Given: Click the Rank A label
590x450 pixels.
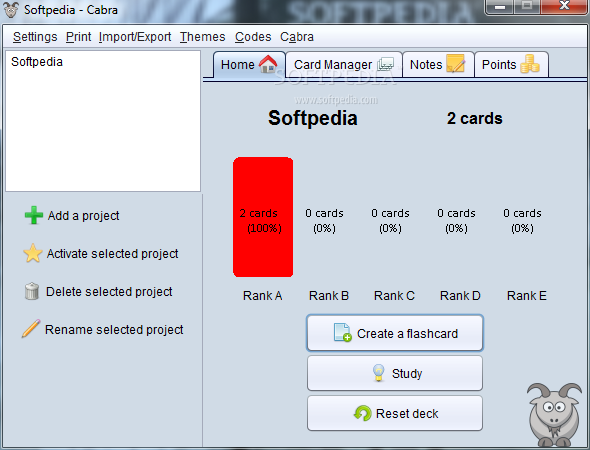Looking at the screenshot, I should tap(263, 296).
